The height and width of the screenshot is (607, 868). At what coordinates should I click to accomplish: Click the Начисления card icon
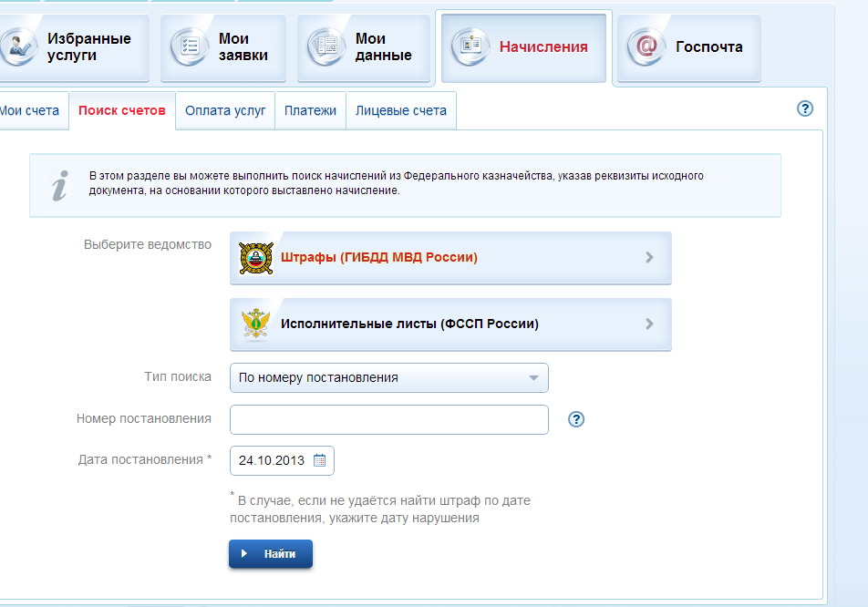pyautogui.click(x=470, y=46)
